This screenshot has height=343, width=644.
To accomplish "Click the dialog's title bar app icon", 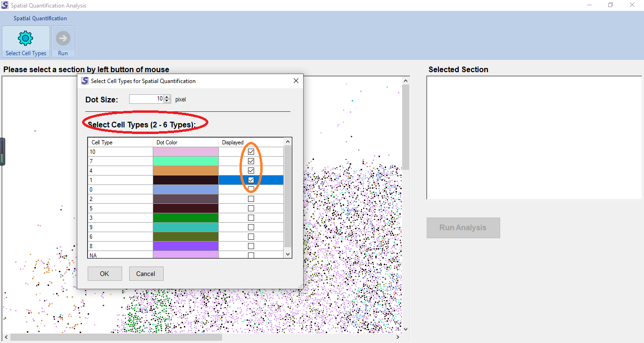I will pos(85,81).
